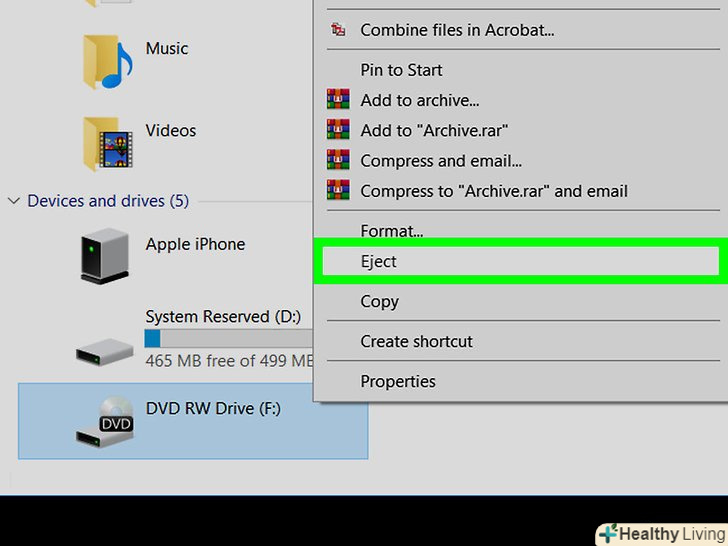Click the System Reserved (D:) label
Viewport: 728px width, 546px height.
(223, 317)
